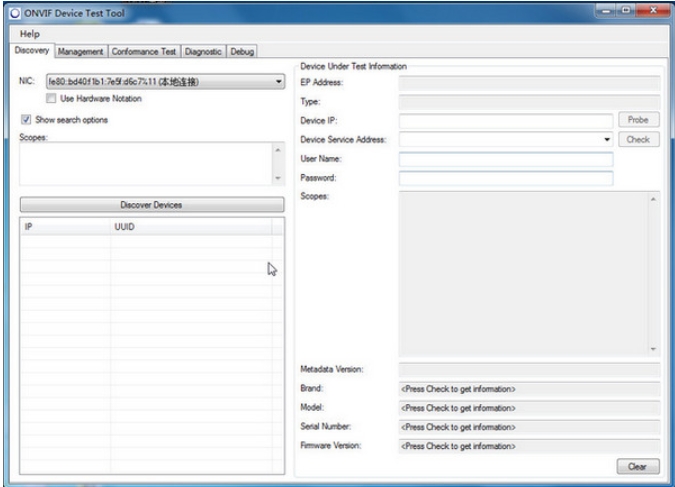
Task: Click the large device Scopes list area
Action: coord(523,274)
